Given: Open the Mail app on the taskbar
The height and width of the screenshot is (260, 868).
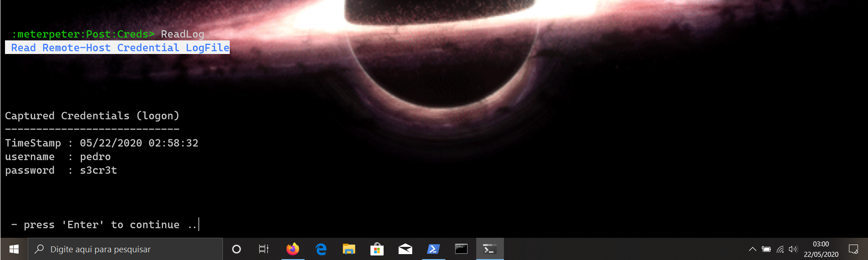Looking at the screenshot, I should [405, 249].
